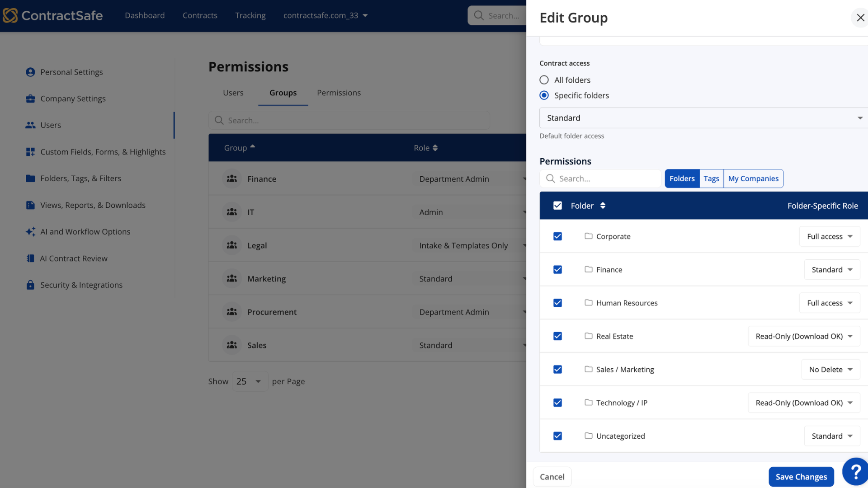This screenshot has height=488, width=868.
Task: Click the help question mark bubble
Action: (x=855, y=472)
